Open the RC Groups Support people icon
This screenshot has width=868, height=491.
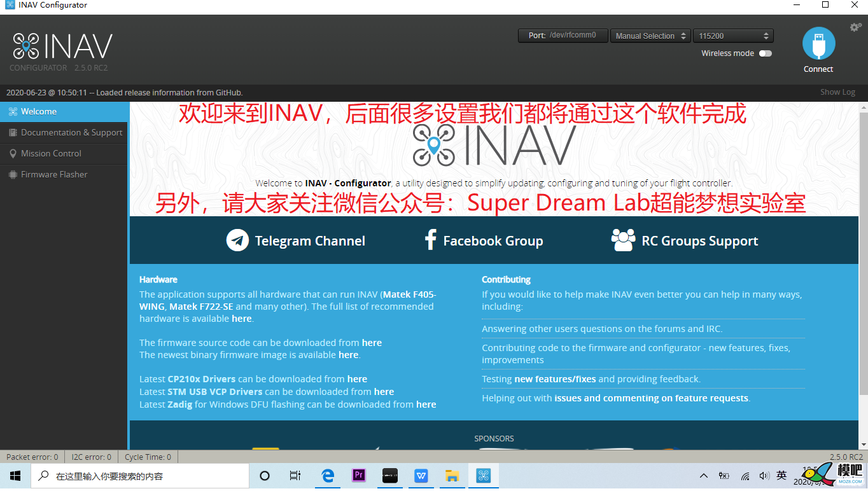coord(623,240)
